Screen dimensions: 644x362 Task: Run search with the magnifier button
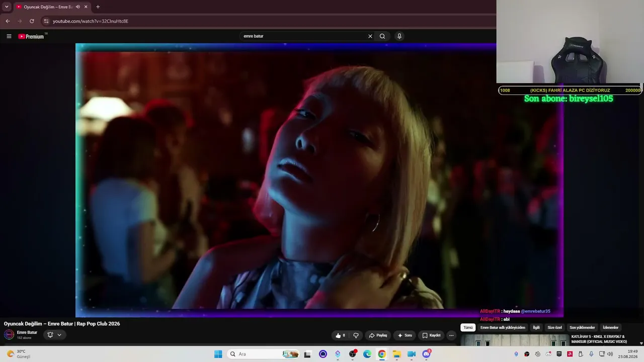point(382,36)
